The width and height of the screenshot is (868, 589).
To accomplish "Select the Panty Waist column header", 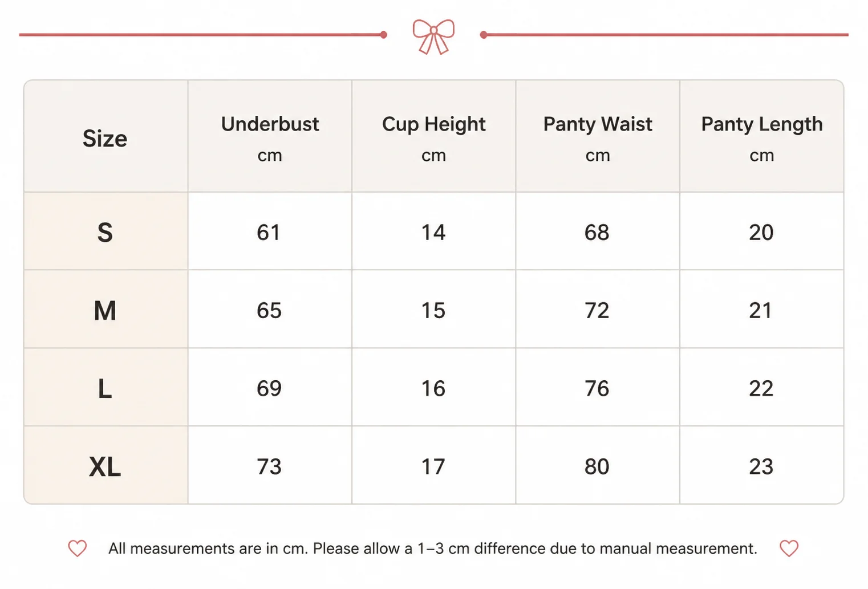I will [x=598, y=136].
